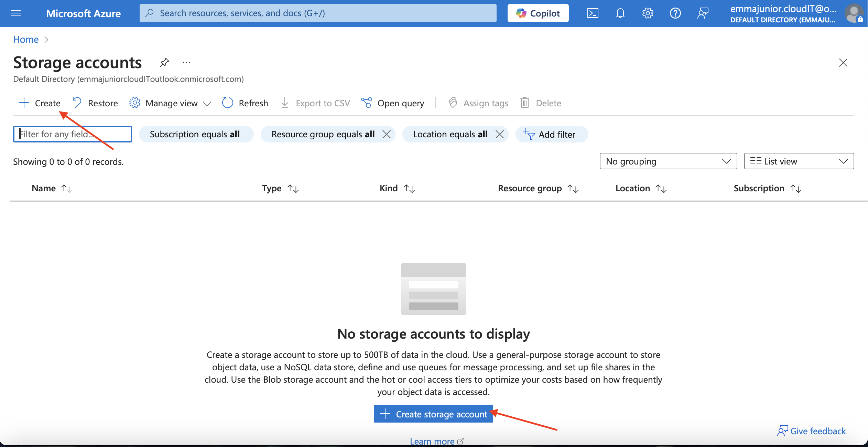Image resolution: width=868 pixels, height=447 pixels.
Task: Open the more options ellipsis
Action: 186,63
